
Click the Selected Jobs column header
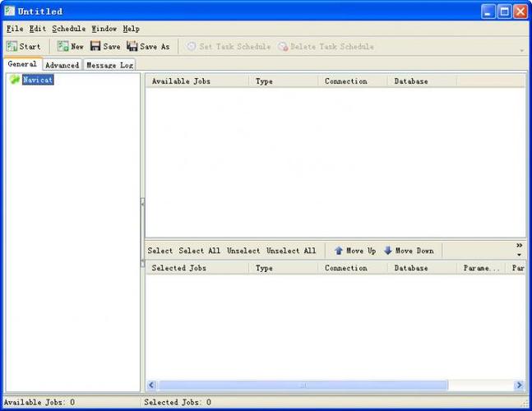point(197,268)
